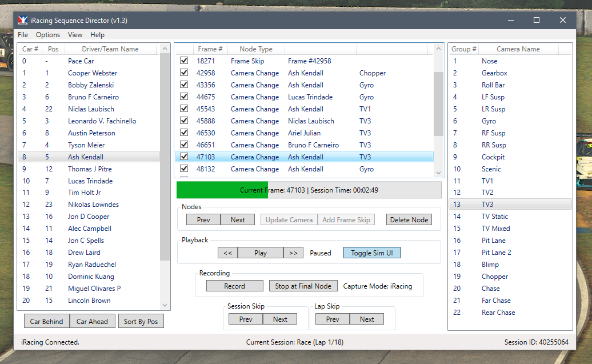Select the Pace Car row
The width and height of the screenshot is (592, 364).
[x=89, y=61]
